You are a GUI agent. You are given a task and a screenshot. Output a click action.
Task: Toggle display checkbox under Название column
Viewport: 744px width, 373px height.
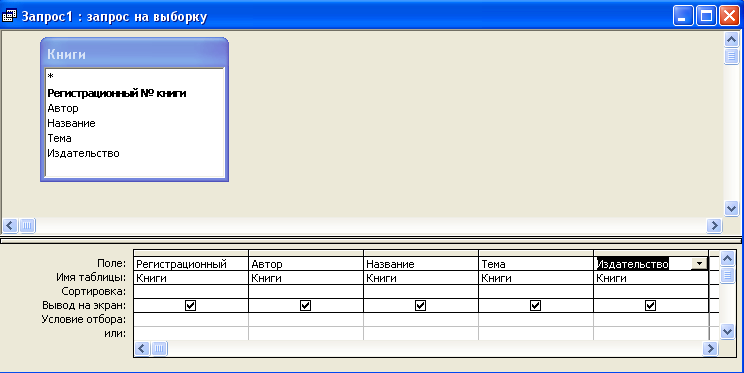[420, 306]
